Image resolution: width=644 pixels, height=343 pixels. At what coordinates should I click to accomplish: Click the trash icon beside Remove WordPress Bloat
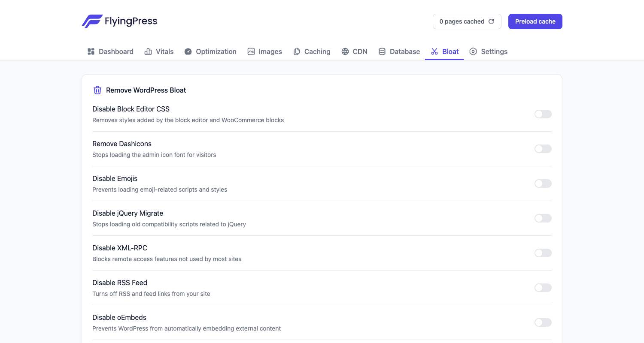[x=97, y=90]
